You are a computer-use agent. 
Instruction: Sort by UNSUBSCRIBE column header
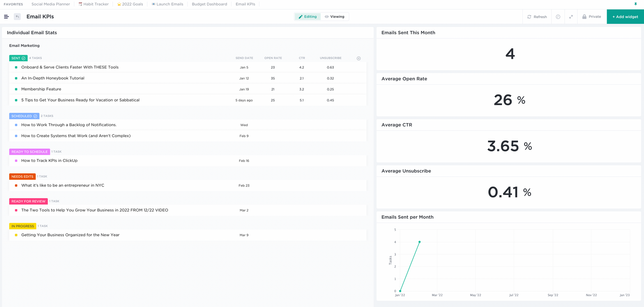330,58
